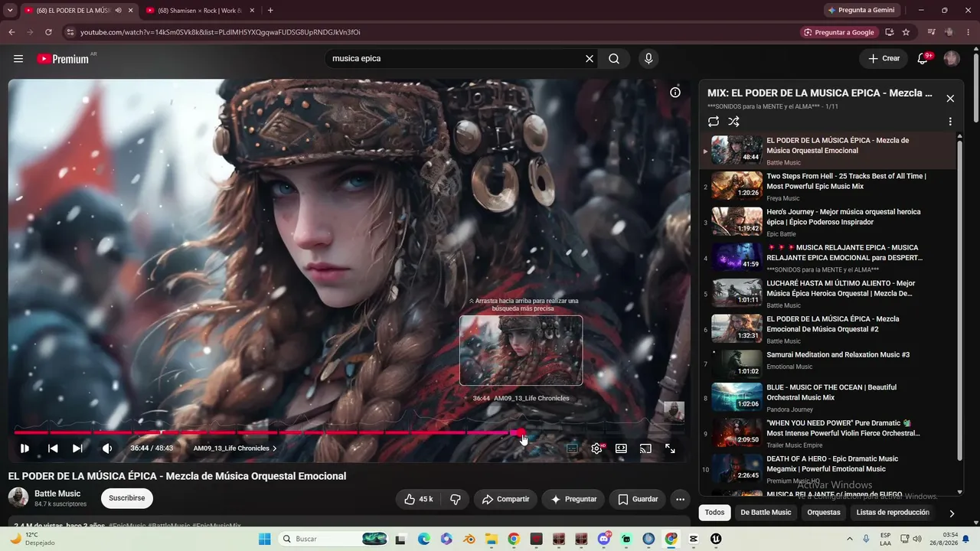Open the notifications bell
This screenshot has width=980, height=551.
point(923,59)
